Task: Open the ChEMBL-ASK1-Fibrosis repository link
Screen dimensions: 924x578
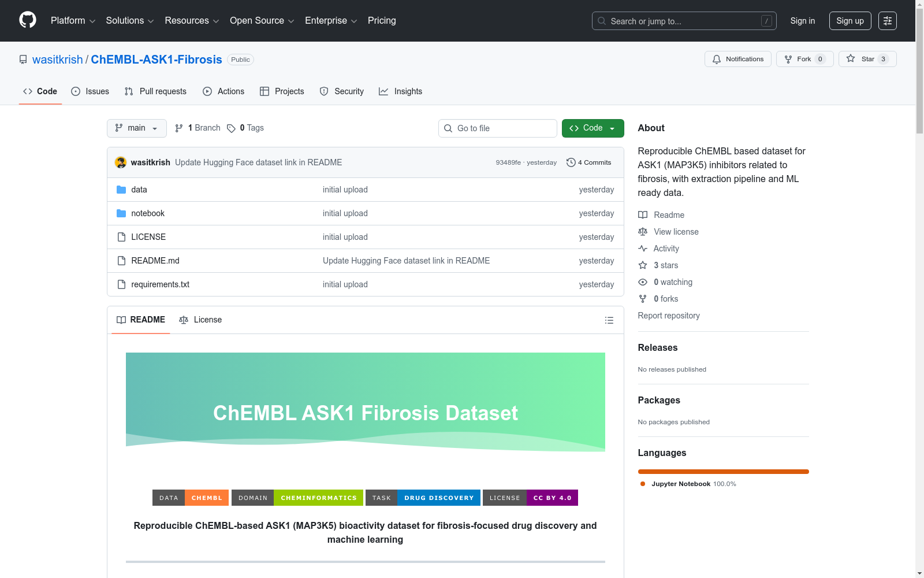Action: [157, 60]
